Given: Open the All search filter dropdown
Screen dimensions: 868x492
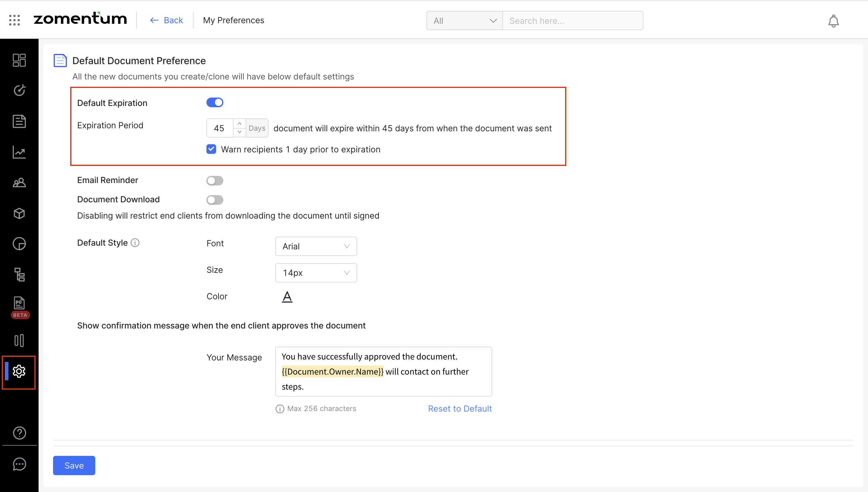Looking at the screenshot, I should tap(464, 20).
